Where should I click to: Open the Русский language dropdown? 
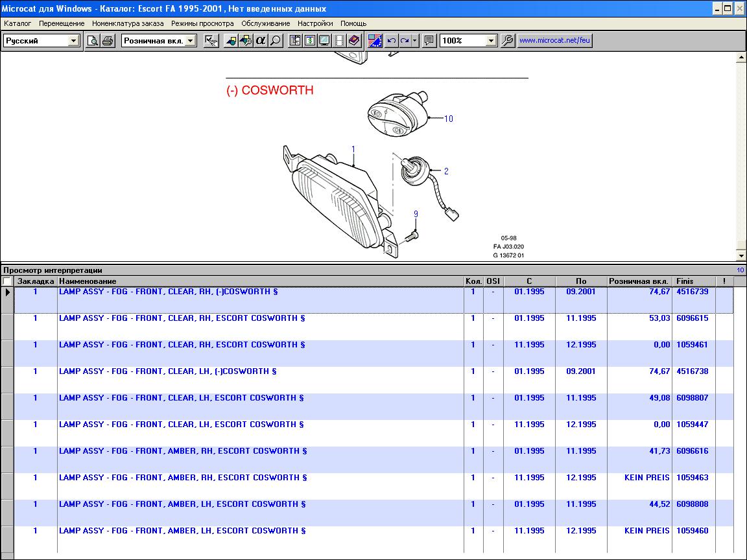tap(73, 41)
